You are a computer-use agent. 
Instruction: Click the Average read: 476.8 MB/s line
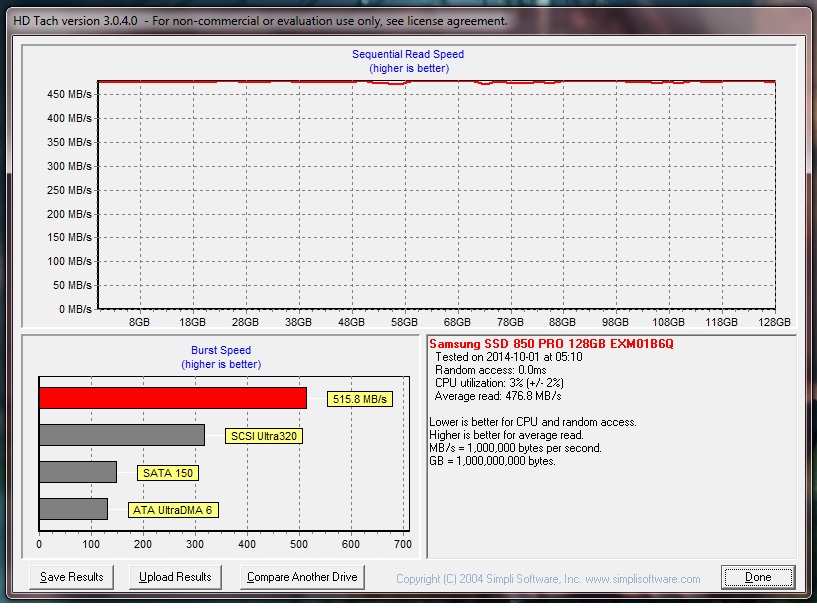[x=498, y=396]
